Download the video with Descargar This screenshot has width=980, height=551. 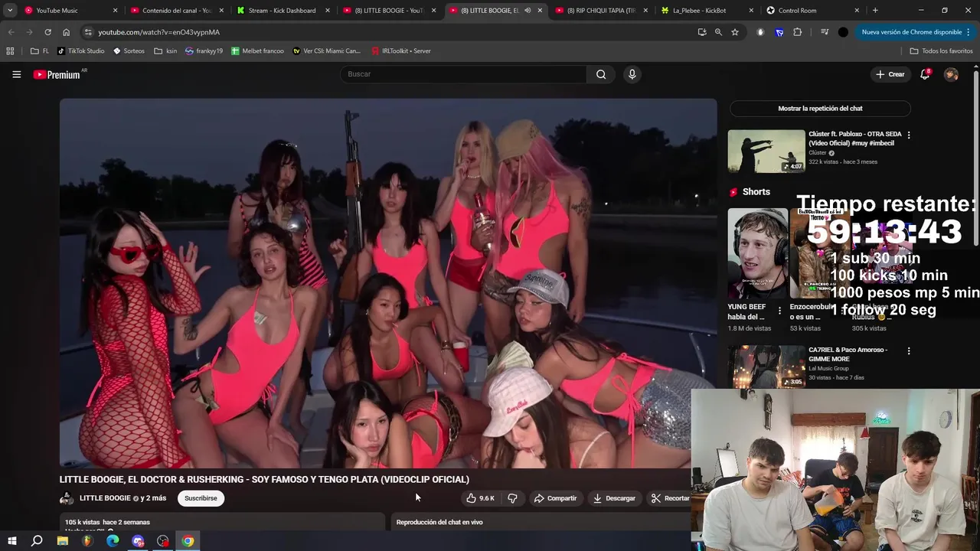pos(614,498)
